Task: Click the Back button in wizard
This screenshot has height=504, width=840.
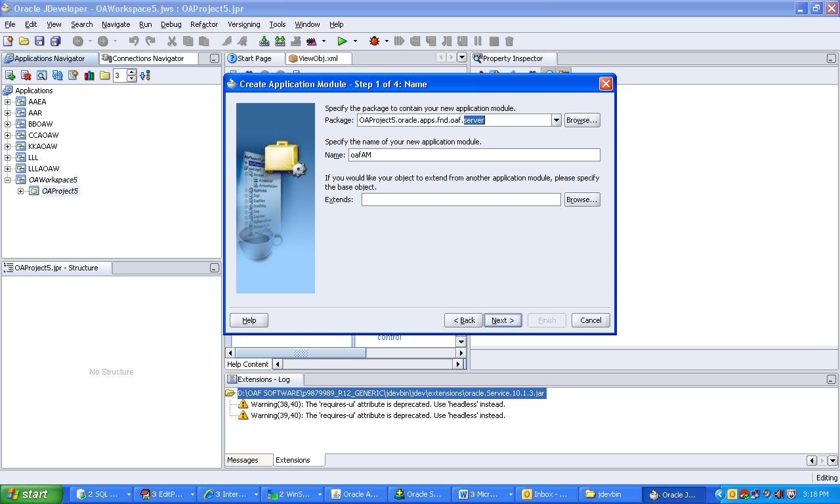Action: [x=464, y=320]
